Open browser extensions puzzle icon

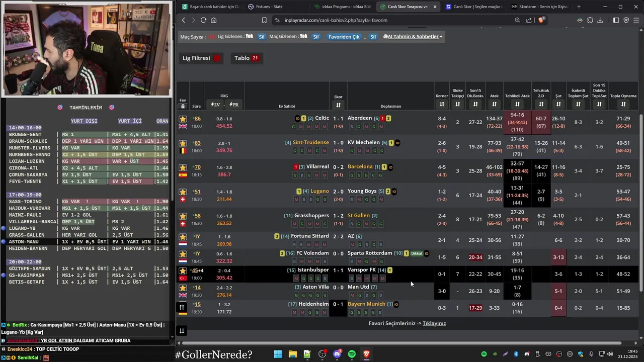[590, 20]
